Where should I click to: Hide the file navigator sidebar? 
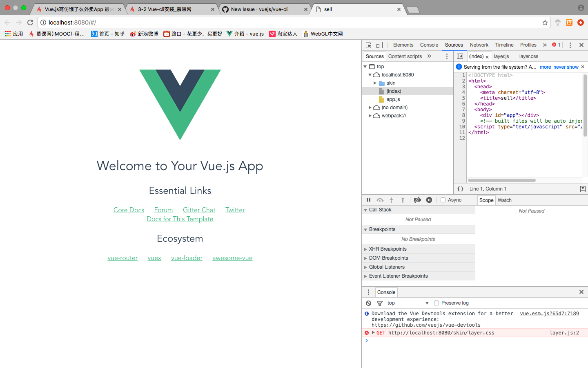click(x=460, y=56)
